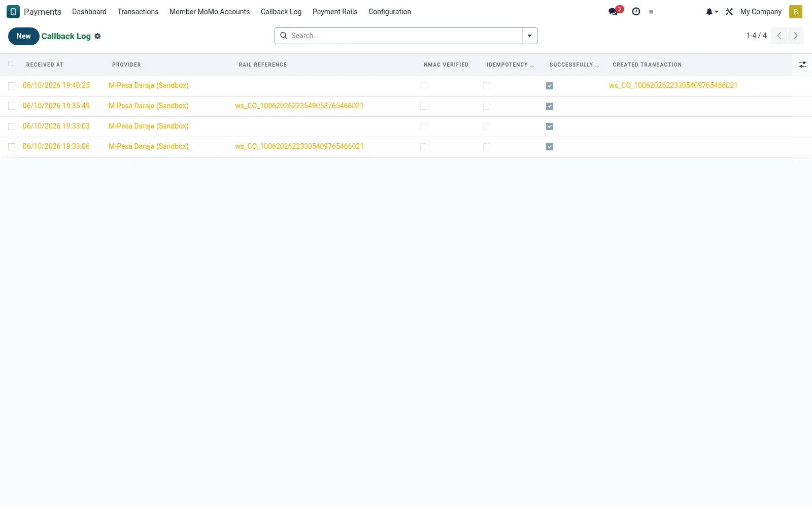
Task: Sort by Received At column header
Action: tap(45, 65)
